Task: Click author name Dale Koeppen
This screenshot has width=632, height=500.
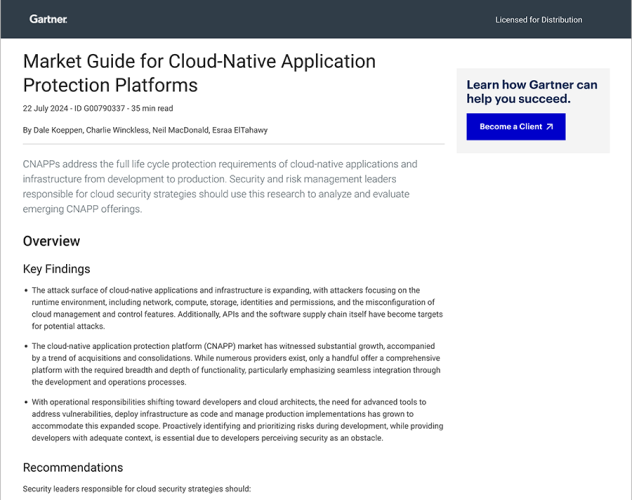Action: click(x=58, y=130)
